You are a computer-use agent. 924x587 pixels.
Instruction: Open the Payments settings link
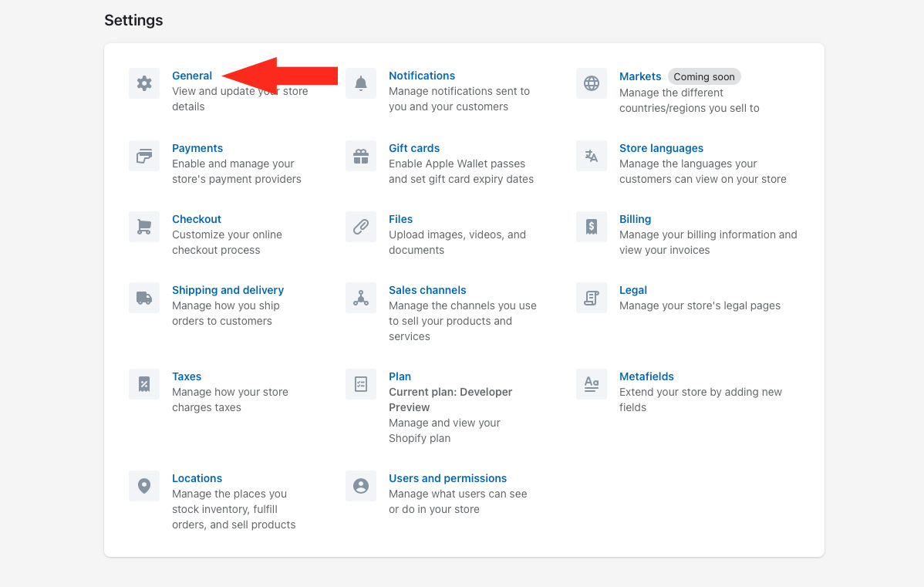197,148
